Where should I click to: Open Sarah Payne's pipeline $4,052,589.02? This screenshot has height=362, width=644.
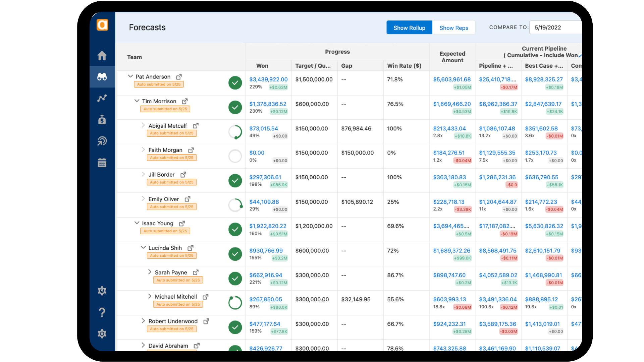(x=498, y=275)
